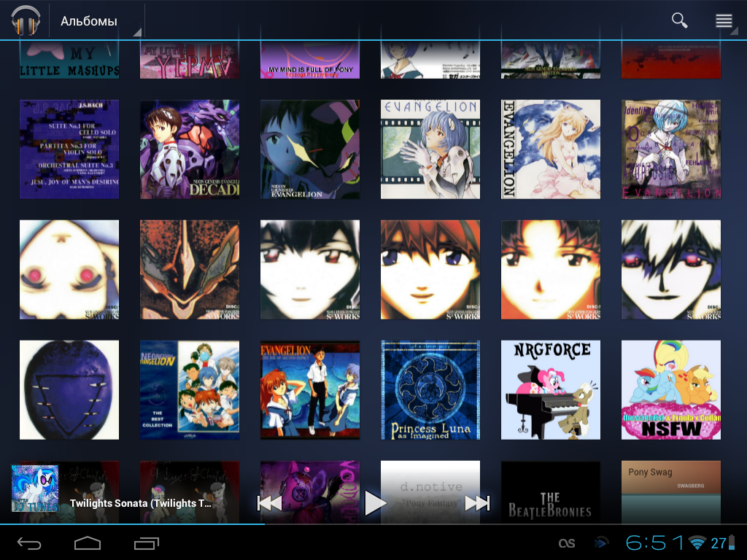The height and width of the screenshot is (560, 747).
Task: Skip to the previous track
Action: (270, 503)
